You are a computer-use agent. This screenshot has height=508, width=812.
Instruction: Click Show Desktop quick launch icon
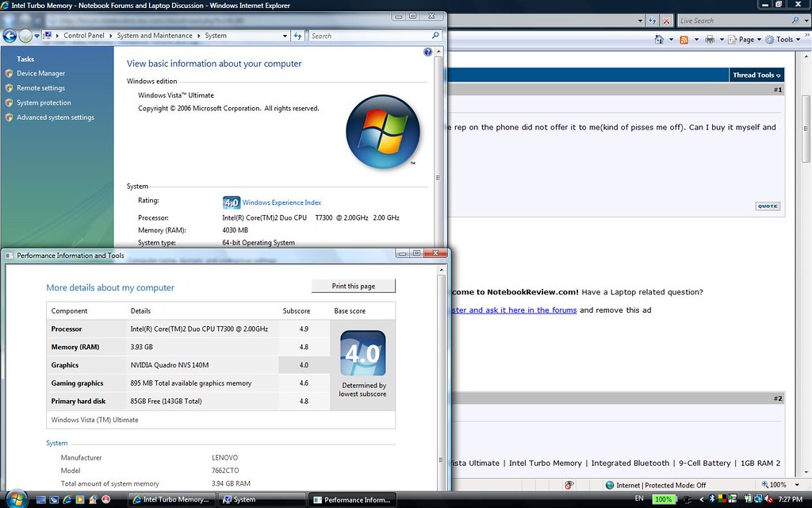click(41, 500)
